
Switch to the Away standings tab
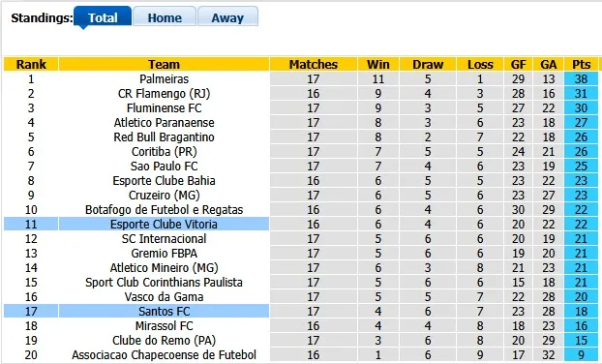[227, 17]
